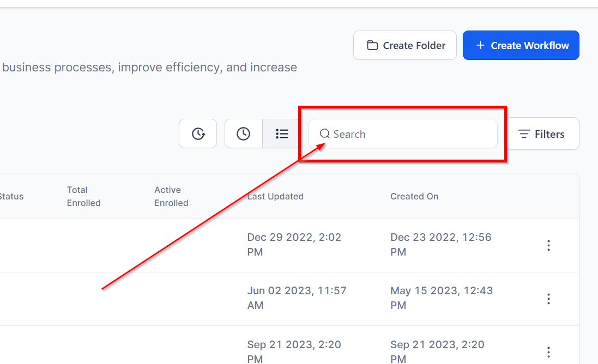Open actions menu for May 15 2023 row

point(548,299)
